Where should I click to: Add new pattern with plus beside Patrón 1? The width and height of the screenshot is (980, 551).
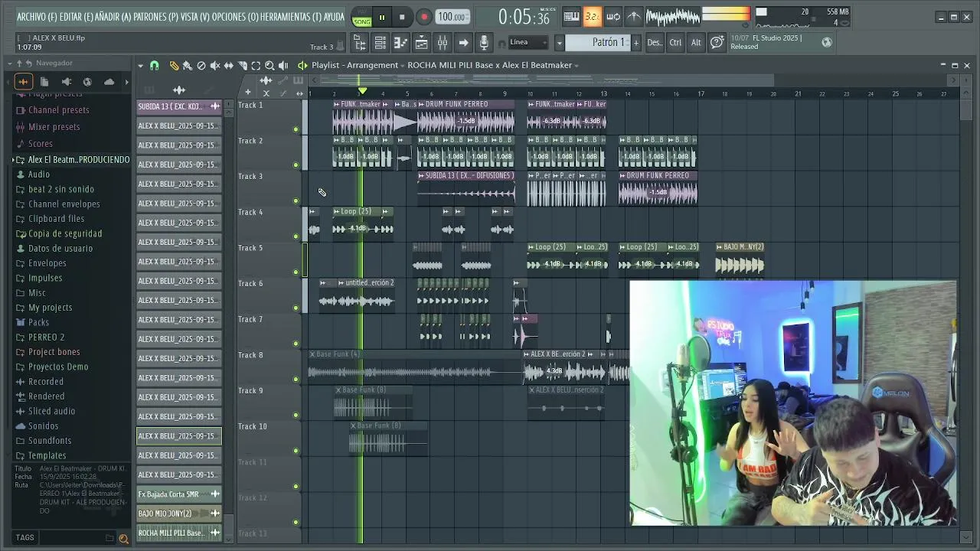pos(635,43)
